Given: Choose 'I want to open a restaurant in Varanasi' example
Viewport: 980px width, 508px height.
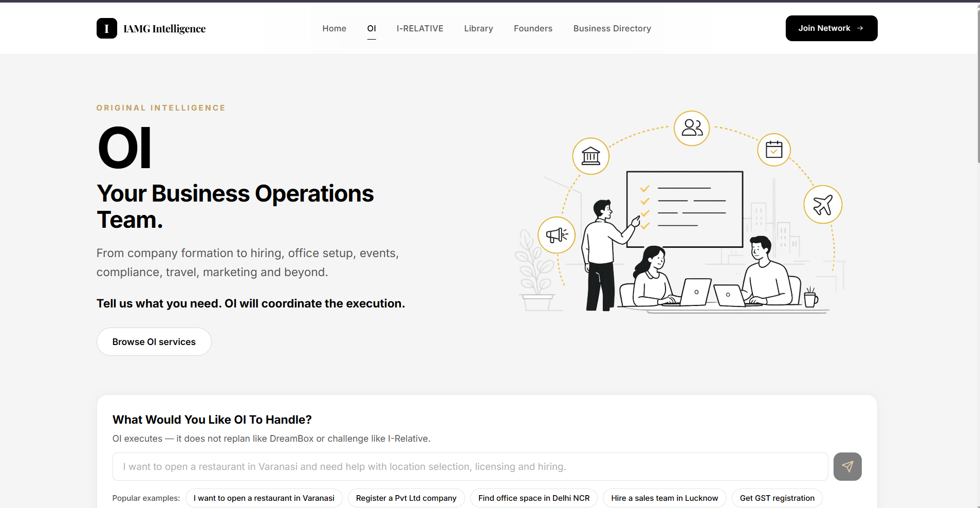Looking at the screenshot, I should coord(264,498).
